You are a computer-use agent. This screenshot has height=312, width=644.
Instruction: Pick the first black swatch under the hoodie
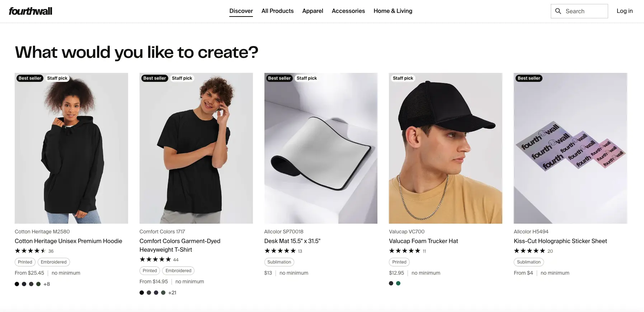coord(17,284)
